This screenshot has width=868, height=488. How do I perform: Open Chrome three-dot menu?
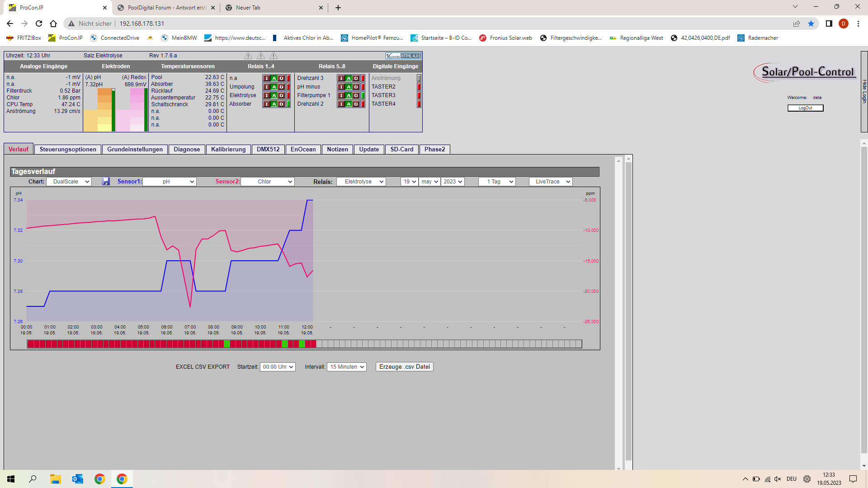pos(858,23)
